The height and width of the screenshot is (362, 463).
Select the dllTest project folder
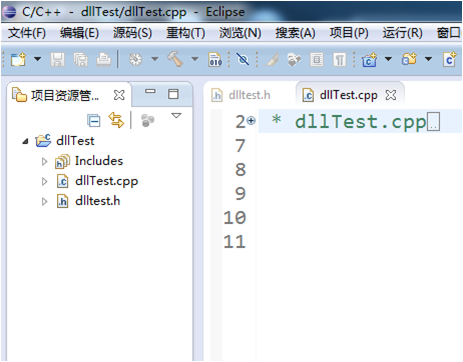[x=65, y=141]
